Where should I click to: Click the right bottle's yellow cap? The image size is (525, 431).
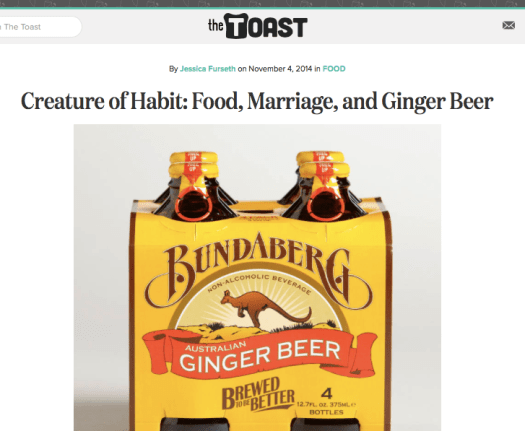pos(321,164)
